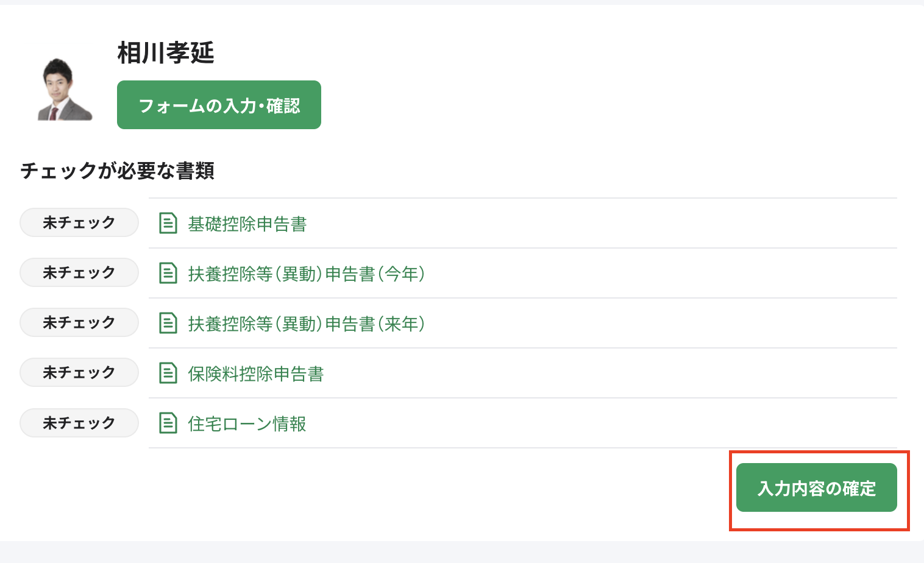924x563 pixels.
Task: Toggle the 未チェック badge for 扶養控除等申告書（今年）
Action: pyautogui.click(x=79, y=272)
